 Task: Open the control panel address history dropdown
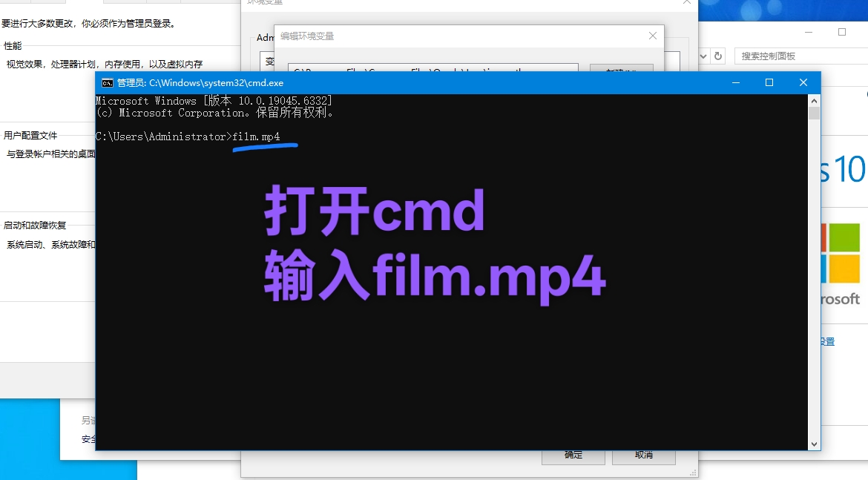click(703, 56)
